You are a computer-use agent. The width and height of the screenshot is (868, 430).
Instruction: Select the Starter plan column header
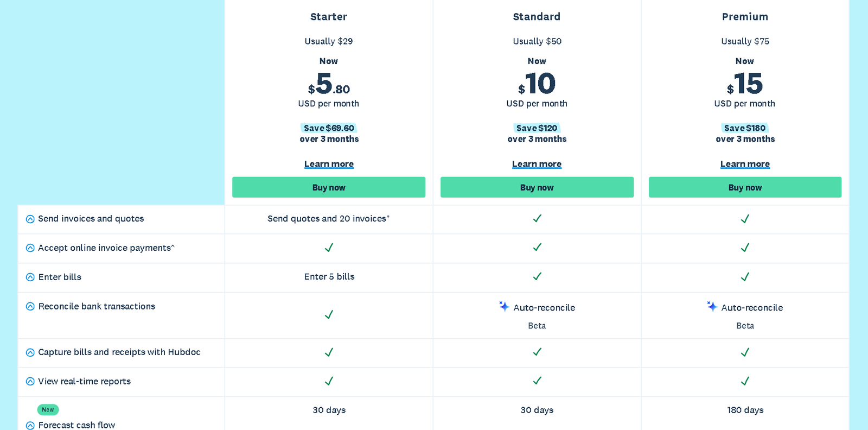click(329, 17)
